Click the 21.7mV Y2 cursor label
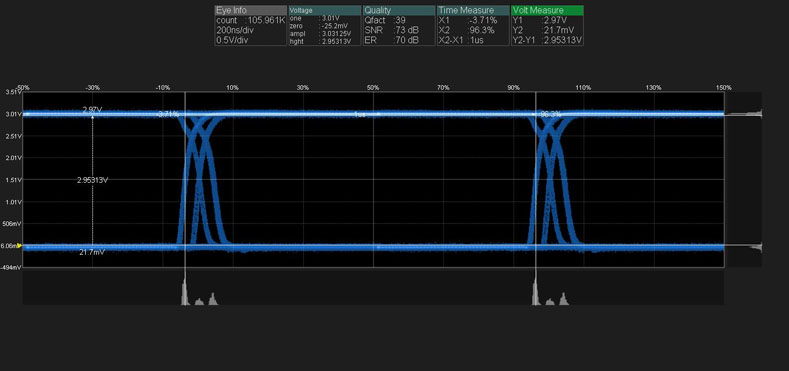This screenshot has width=789, height=371. click(x=92, y=252)
